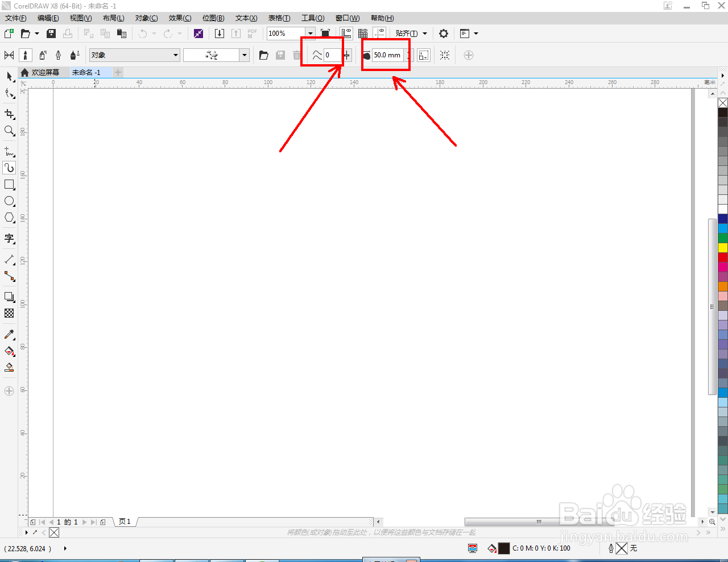Image resolution: width=728 pixels, height=562 pixels.
Task: Browse spray list folder icon in property bar
Action: (x=264, y=55)
